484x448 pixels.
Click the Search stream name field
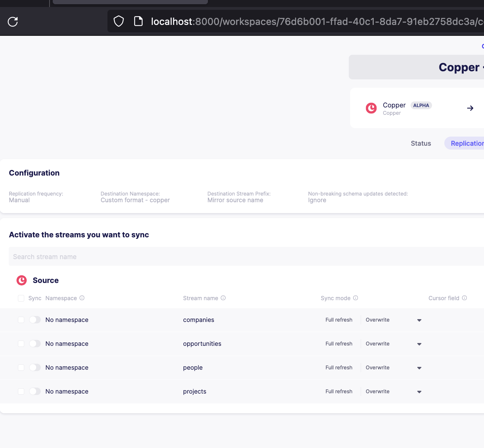click(246, 257)
